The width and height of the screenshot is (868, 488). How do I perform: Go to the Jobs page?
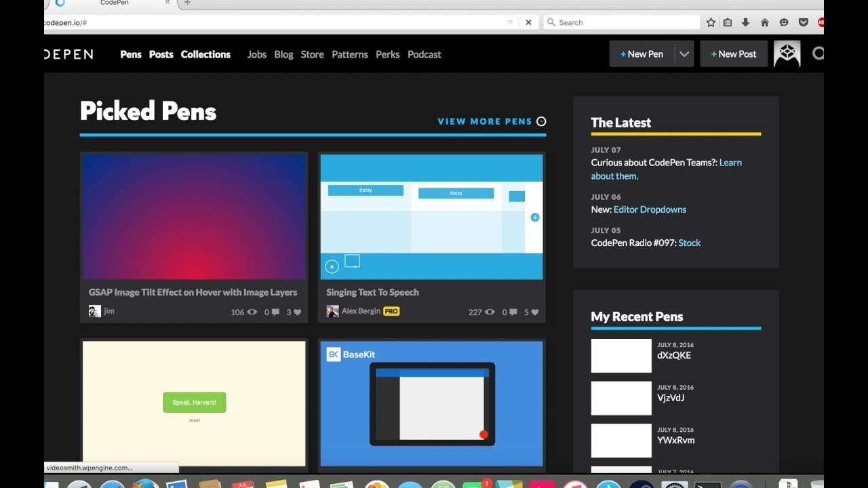(x=257, y=54)
